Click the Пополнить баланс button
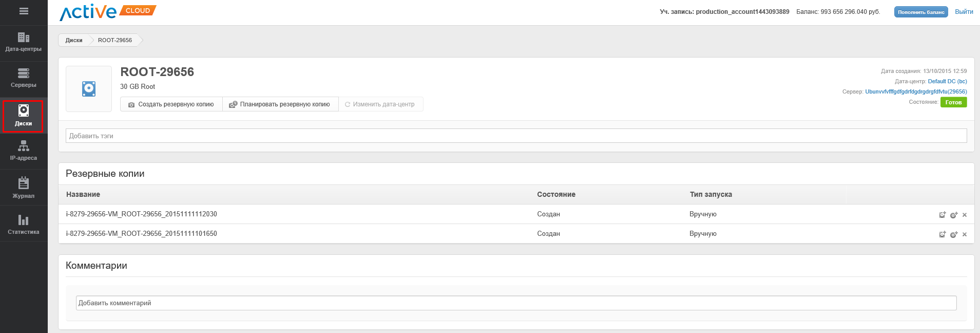980x333 pixels. tap(921, 12)
